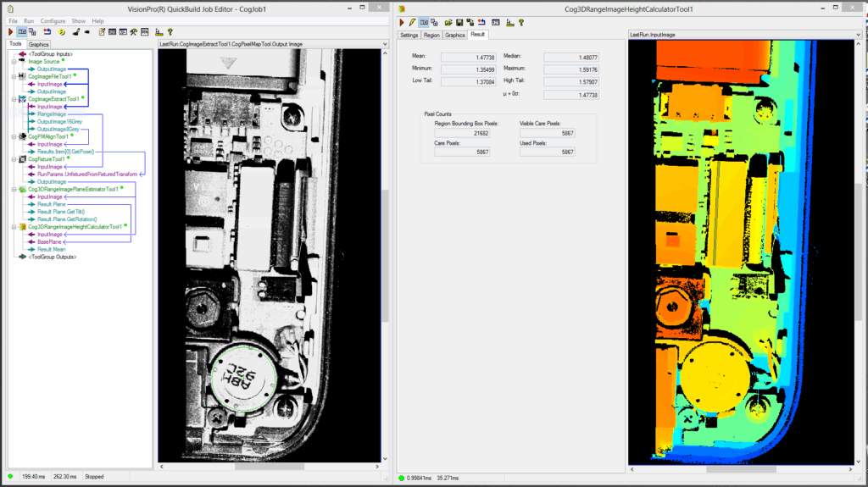Click the yellow electric lightning bolt icon

(412, 22)
